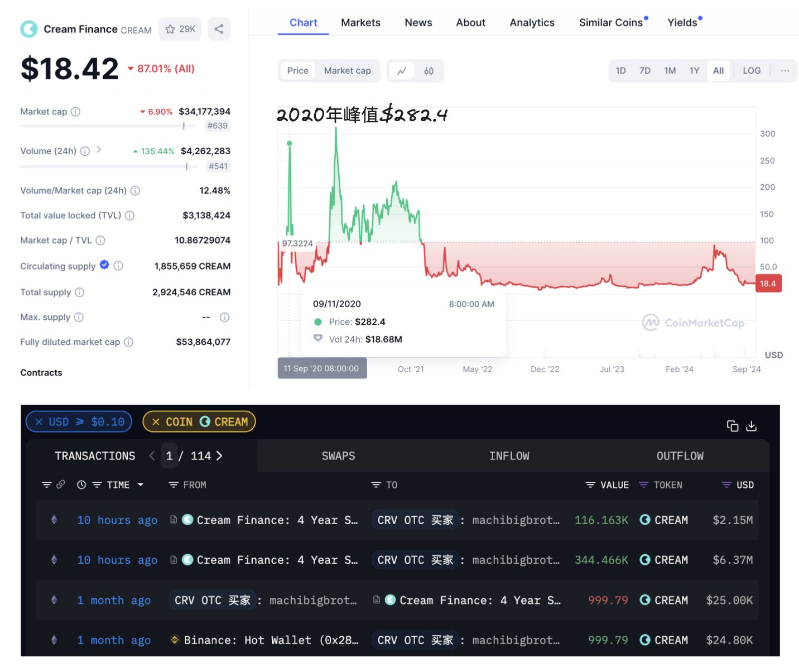Click the verified circulating supply badge
The image size is (799, 672).
pos(104,265)
